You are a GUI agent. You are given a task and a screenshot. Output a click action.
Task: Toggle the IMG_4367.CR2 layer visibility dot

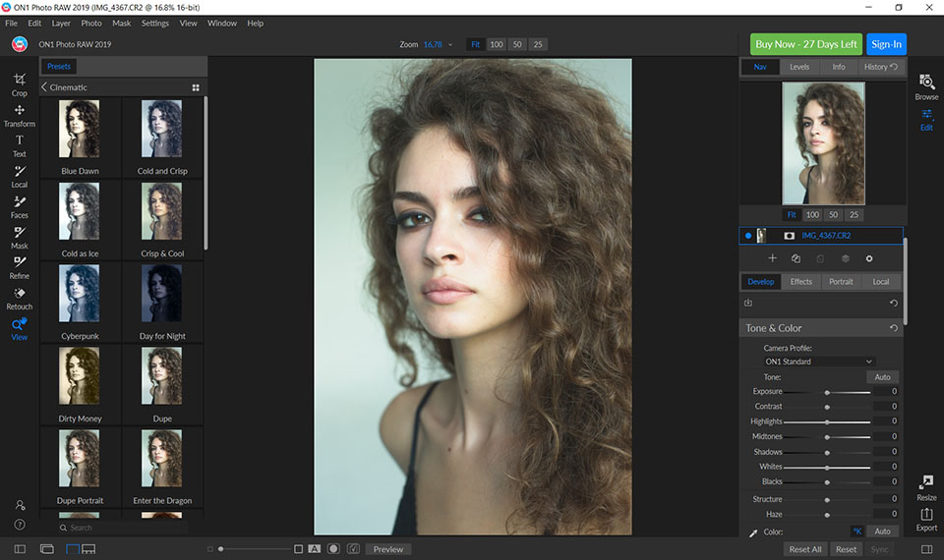click(748, 236)
